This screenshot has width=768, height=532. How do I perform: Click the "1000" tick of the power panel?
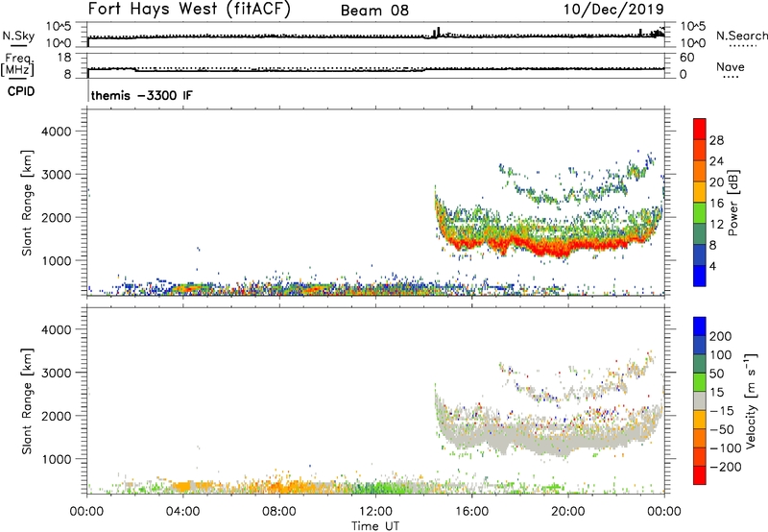point(57,260)
